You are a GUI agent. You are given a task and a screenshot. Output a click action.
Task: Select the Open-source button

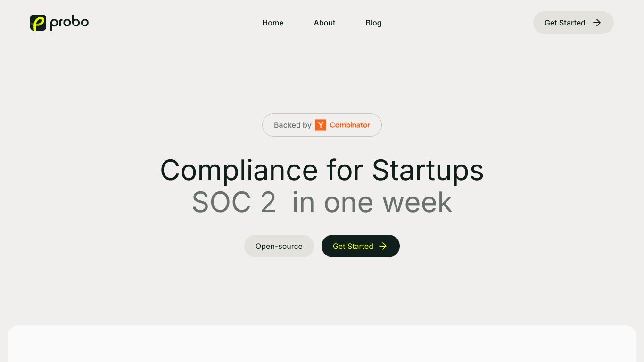point(279,246)
